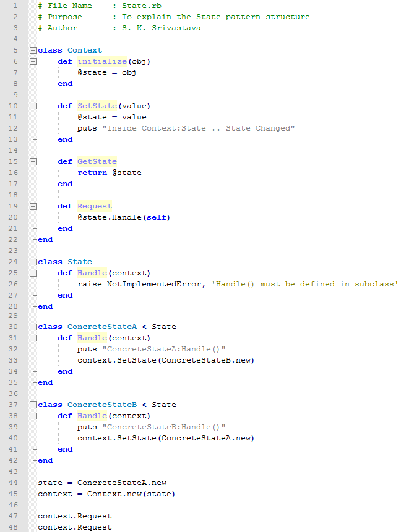The width and height of the screenshot is (401, 532).
Task: Collapse the SetState method fold marker
Action: (33, 106)
